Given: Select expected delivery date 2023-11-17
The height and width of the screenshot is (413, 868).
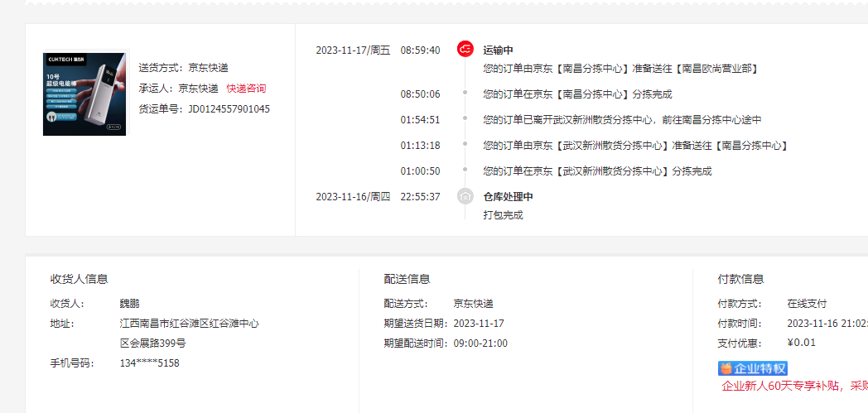Looking at the screenshot, I should pyautogui.click(x=479, y=324).
